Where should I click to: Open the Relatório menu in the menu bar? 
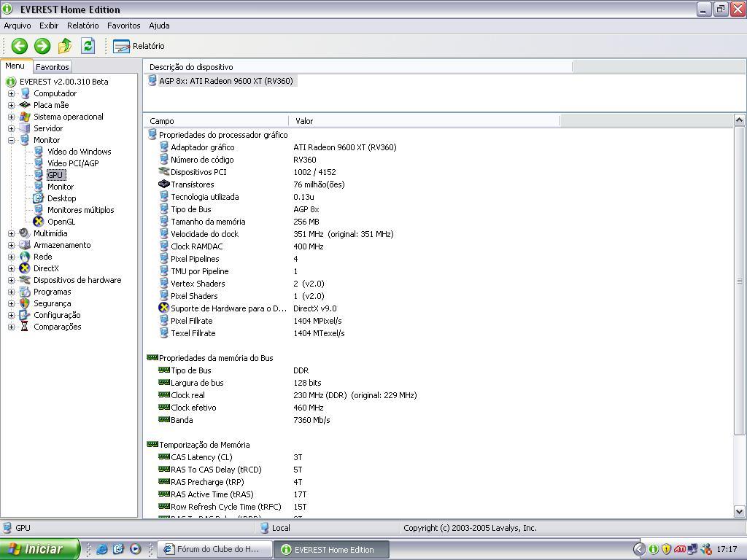83,26
